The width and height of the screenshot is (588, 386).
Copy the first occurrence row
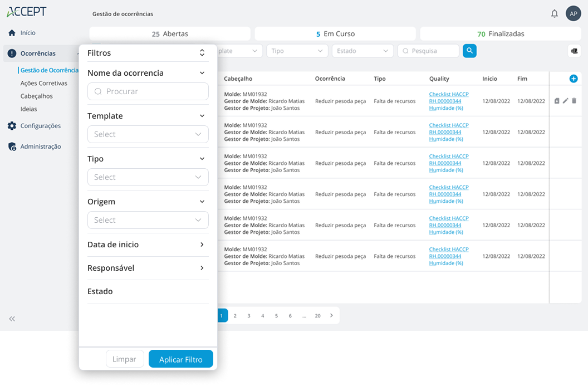(557, 100)
